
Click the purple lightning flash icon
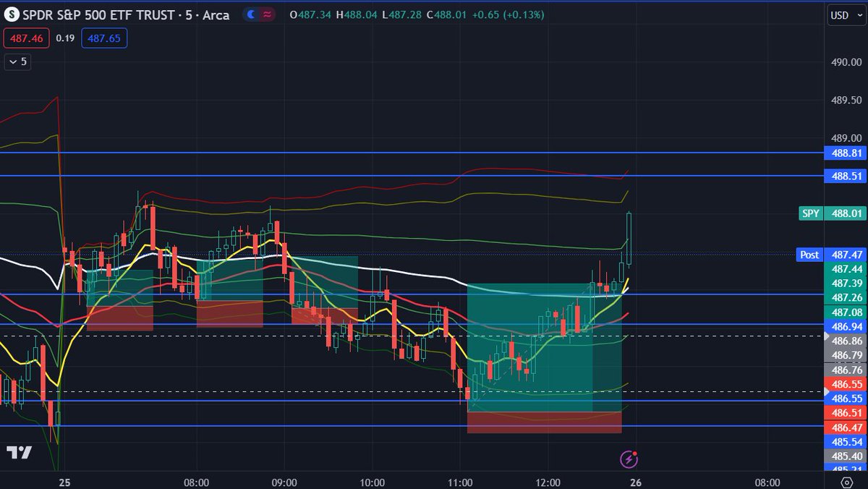pos(629,459)
